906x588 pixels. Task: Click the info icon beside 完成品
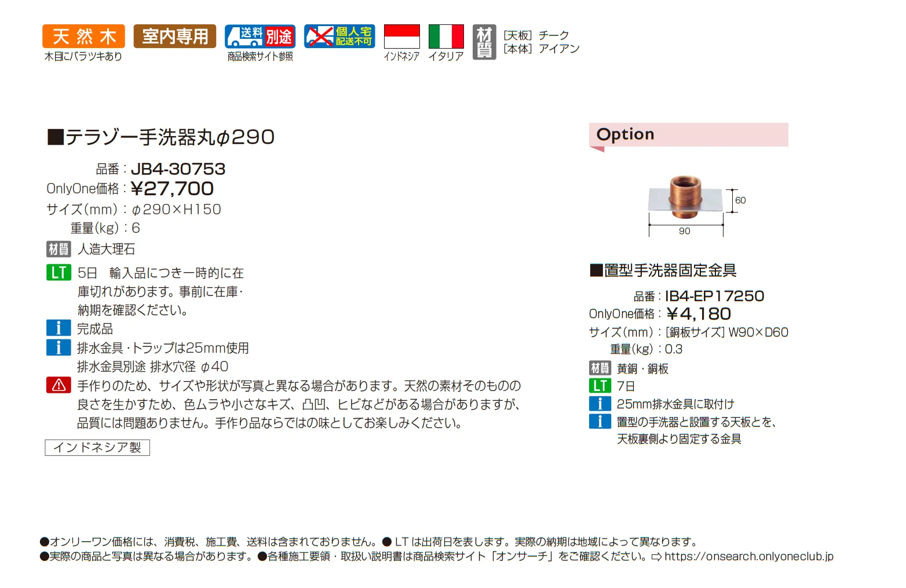tap(59, 328)
